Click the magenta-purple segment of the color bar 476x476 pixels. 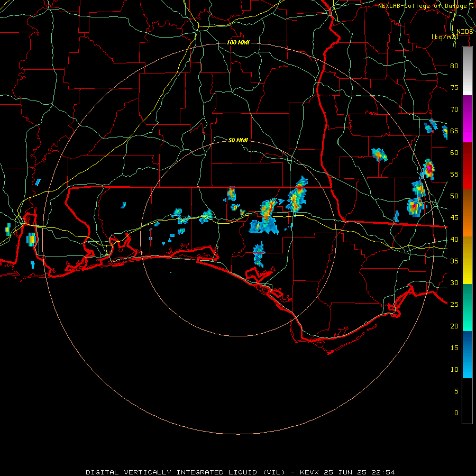pos(467,119)
